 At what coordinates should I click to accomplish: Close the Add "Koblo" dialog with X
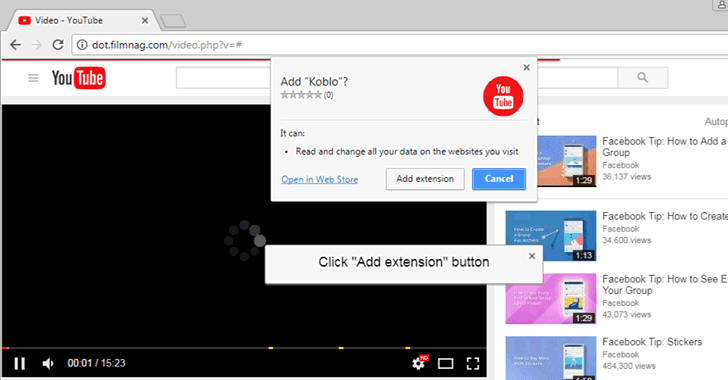pos(526,67)
